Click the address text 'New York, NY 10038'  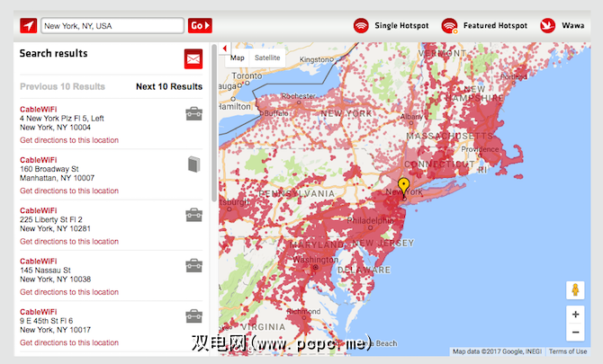[x=56, y=280]
